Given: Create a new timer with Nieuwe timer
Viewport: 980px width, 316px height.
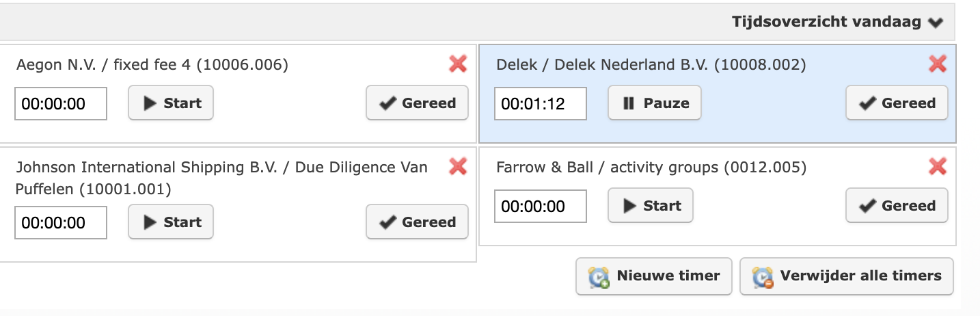Looking at the screenshot, I should (654, 276).
